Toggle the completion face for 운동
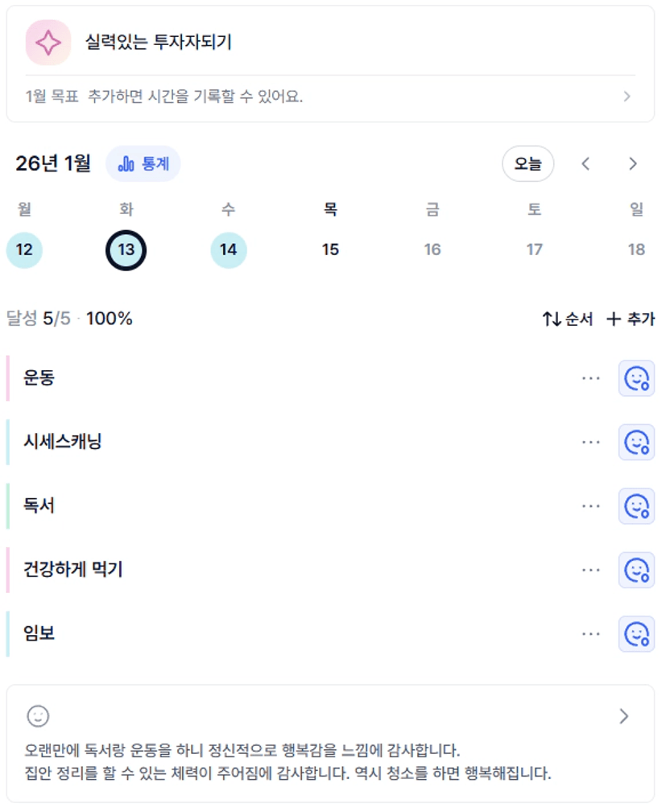The width and height of the screenshot is (666, 812). [x=636, y=378]
